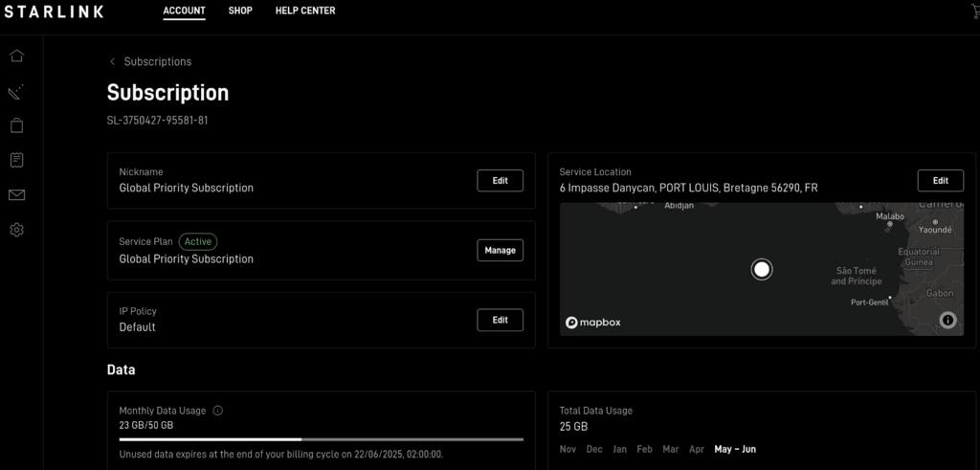This screenshot has height=470, width=980.
Task: Click the Yaoundé label on map
Action: pyautogui.click(x=935, y=230)
